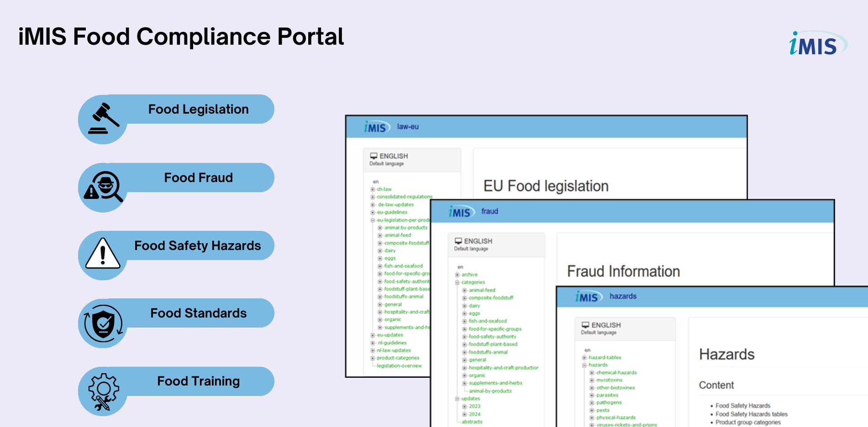Click the warning triangle hazards icon
Image resolution: width=868 pixels, height=427 pixels.
pyautogui.click(x=103, y=253)
